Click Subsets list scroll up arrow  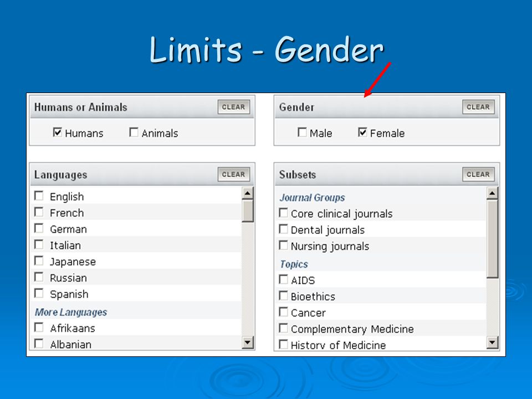coord(492,193)
